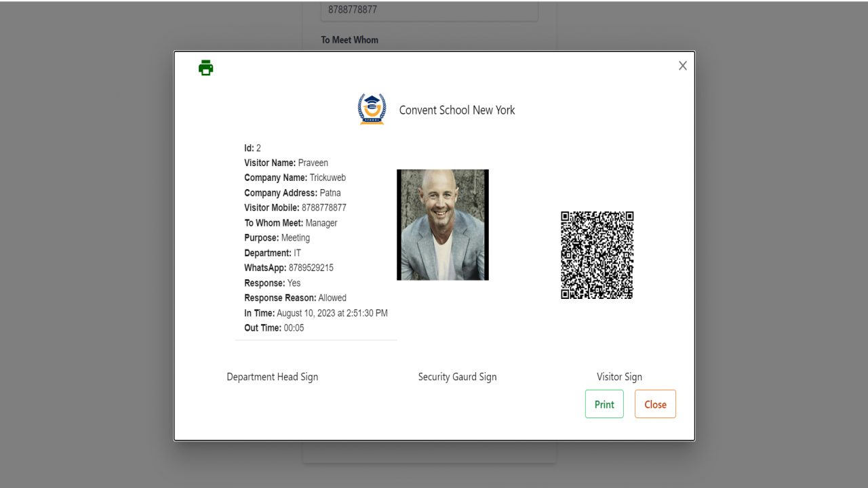Click the Visitor Name Praveen line
This screenshot has height=488, width=868.
286,163
